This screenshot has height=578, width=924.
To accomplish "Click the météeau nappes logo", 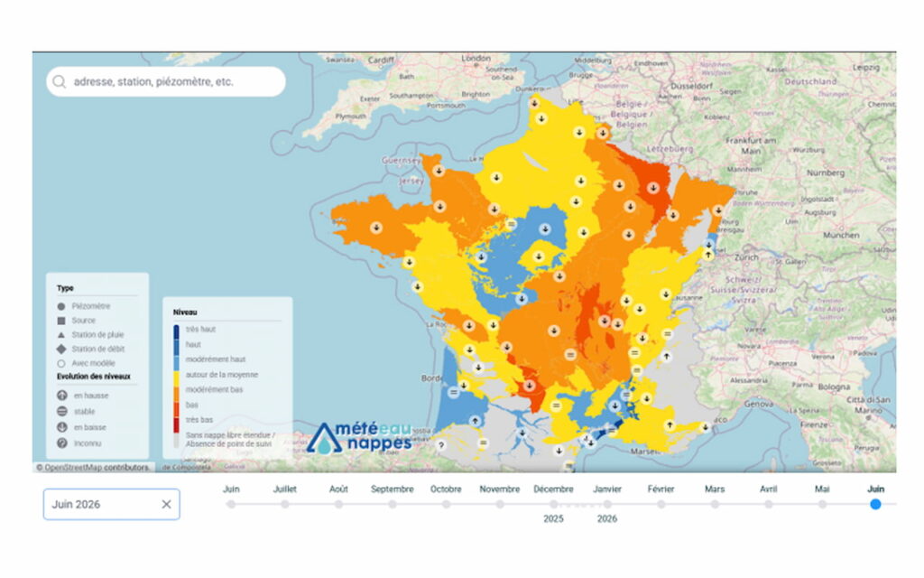I will 359,438.
